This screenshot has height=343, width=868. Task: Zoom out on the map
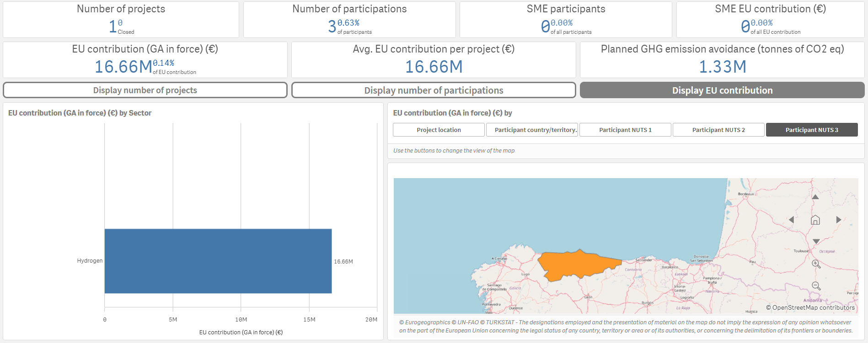click(x=816, y=286)
